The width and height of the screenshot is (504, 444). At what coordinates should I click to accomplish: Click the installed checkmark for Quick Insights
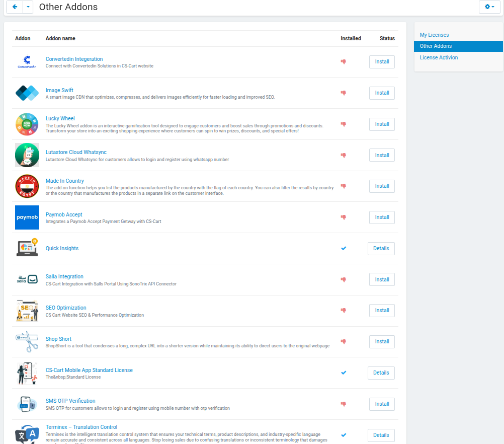pos(344,248)
